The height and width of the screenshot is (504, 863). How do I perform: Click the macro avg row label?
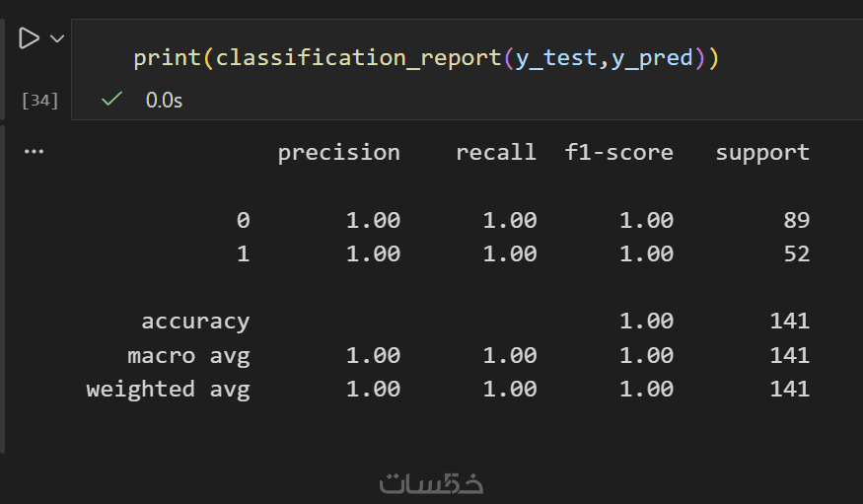(188, 355)
